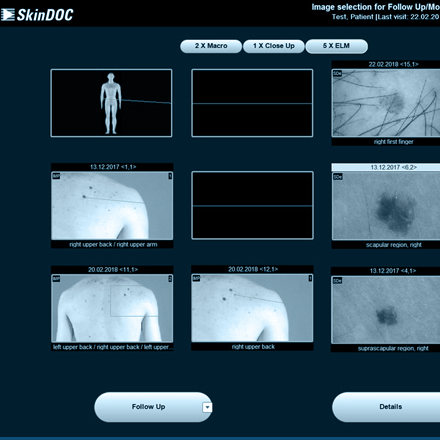Image resolution: width=440 pixels, height=440 pixels.
Task: Click 50x badge on scapular region image
Action: [338, 177]
